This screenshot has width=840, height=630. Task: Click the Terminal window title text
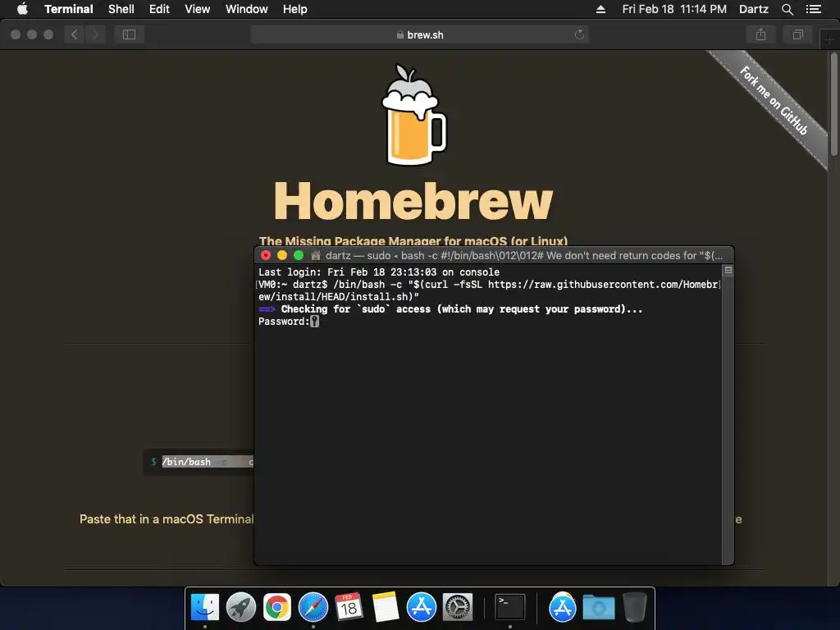click(x=524, y=256)
